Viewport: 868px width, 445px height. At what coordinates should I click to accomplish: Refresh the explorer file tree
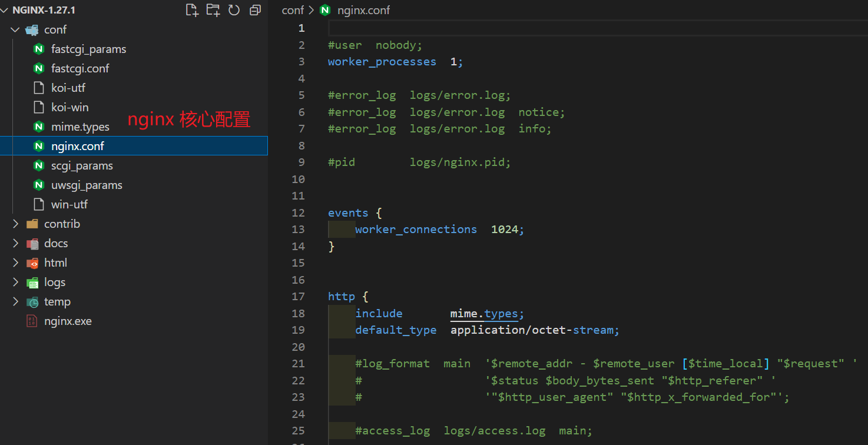click(234, 10)
